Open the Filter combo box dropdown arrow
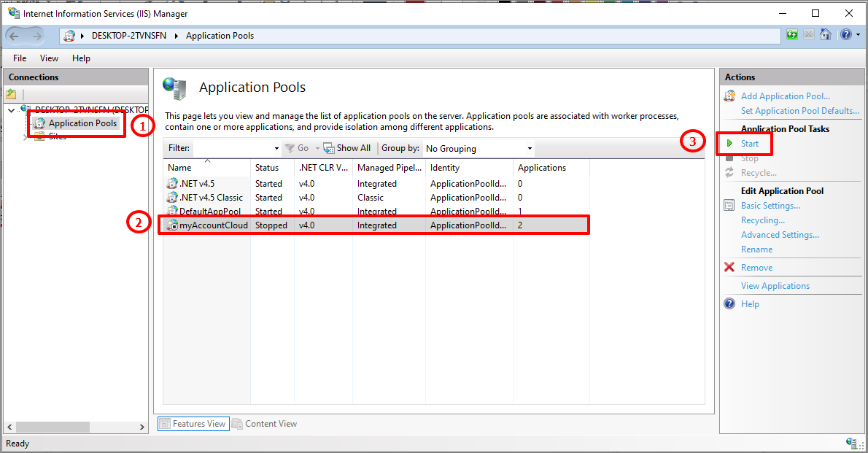This screenshot has height=453, width=868. 276,148
